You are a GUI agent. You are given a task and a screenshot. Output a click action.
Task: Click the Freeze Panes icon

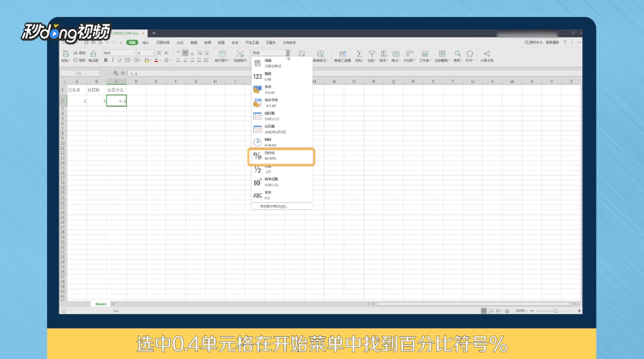(x=442, y=54)
